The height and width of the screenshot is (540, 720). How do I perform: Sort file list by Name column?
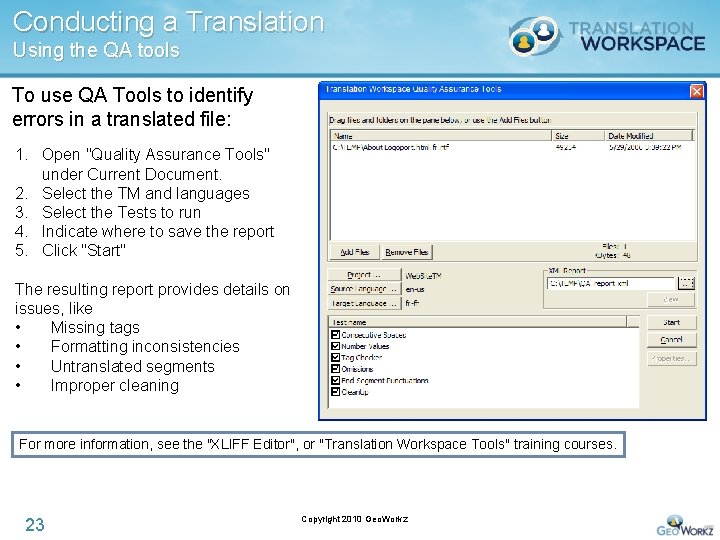[x=441, y=136]
